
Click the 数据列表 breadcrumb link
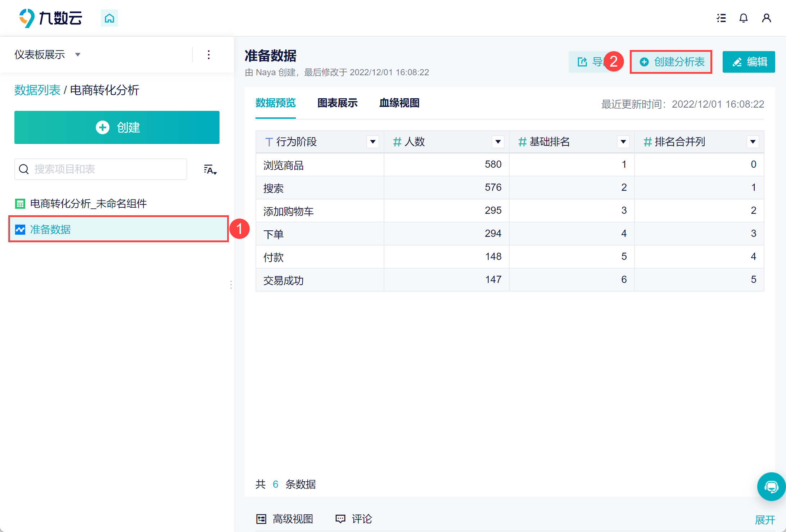(x=37, y=90)
